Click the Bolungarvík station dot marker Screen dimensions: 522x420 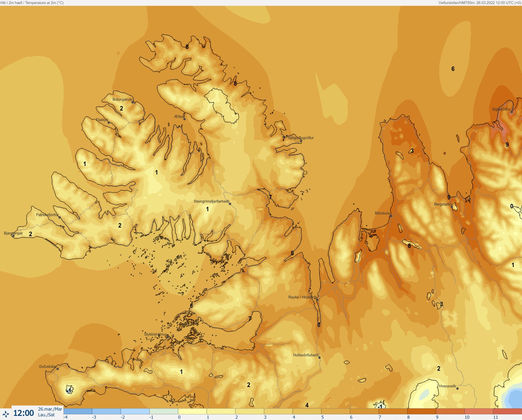tap(133, 102)
